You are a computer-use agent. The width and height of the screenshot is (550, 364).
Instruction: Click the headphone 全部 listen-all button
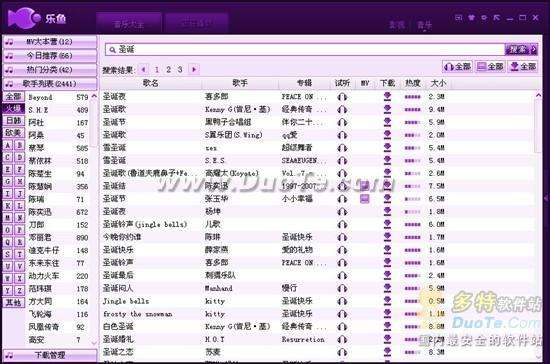pyautogui.click(x=457, y=66)
